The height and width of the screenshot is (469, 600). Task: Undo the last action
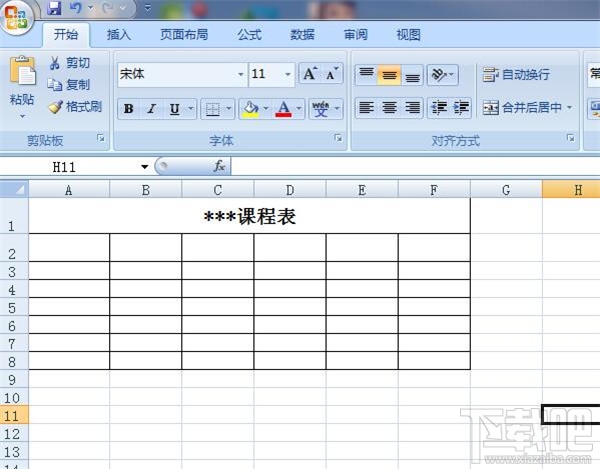coord(75,8)
